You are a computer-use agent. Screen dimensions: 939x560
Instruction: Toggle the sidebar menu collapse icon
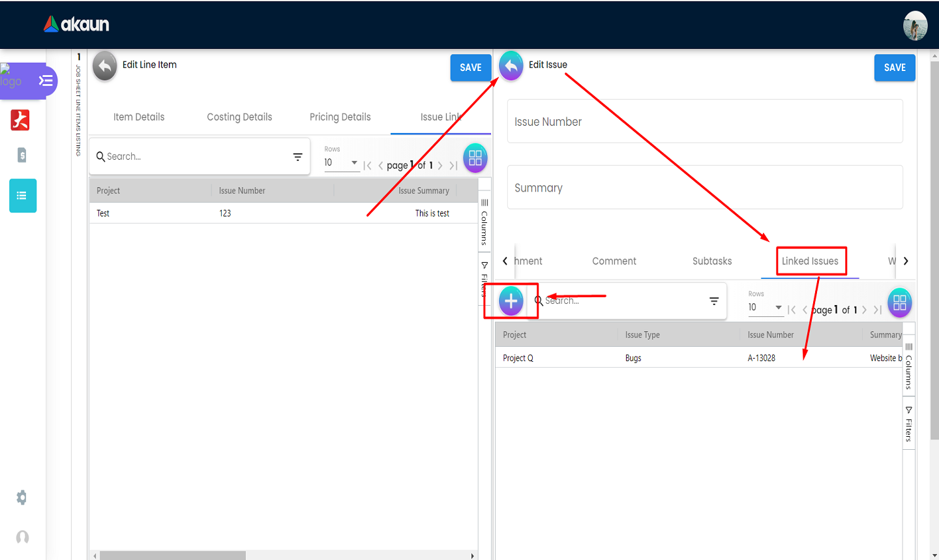(46, 81)
